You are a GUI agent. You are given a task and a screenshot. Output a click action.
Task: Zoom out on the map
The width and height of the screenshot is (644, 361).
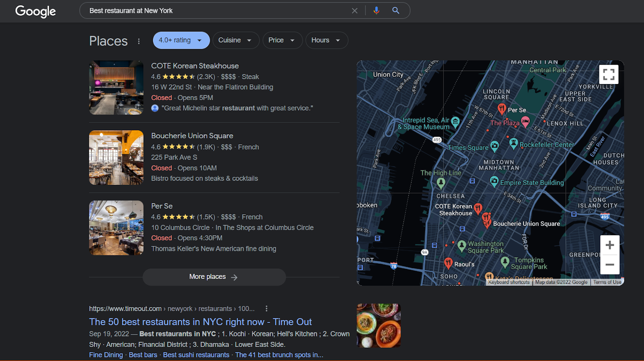[x=610, y=265]
